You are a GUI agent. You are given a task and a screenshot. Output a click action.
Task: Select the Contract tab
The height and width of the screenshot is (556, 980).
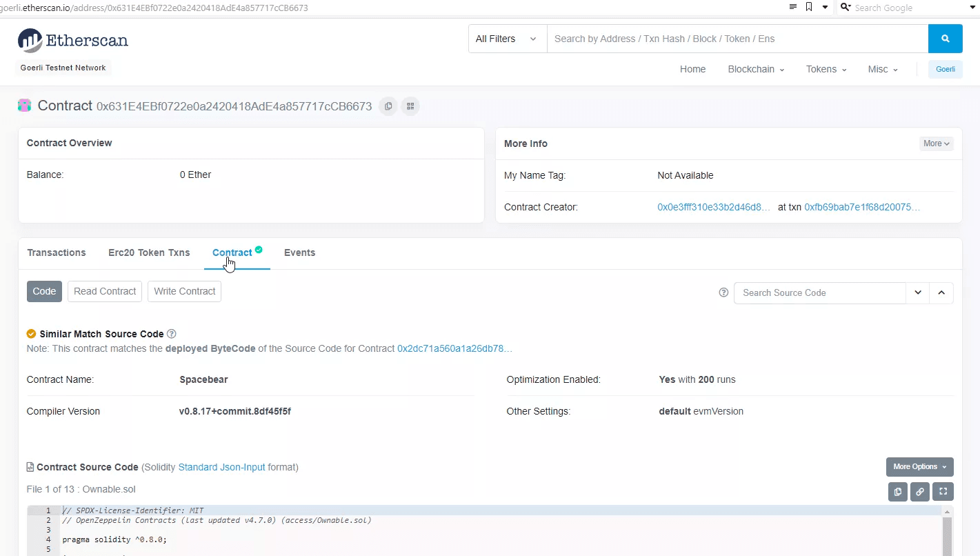pyautogui.click(x=232, y=252)
